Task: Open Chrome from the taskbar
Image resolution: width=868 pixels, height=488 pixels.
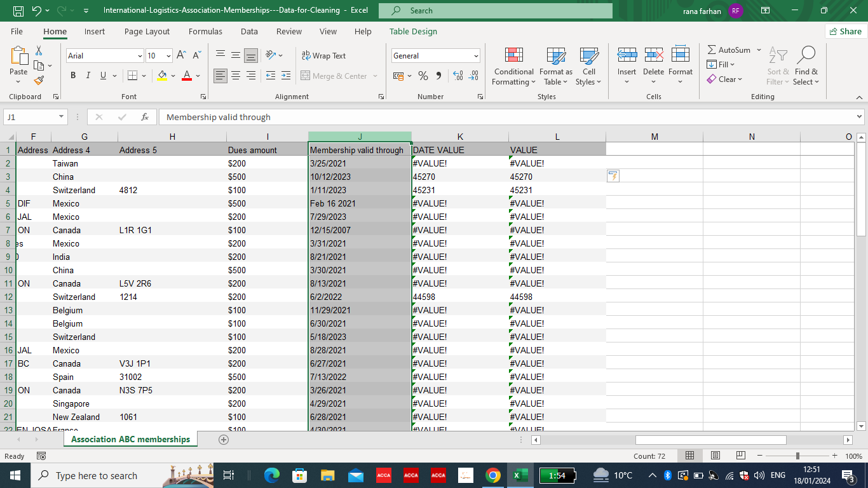Action: [492, 475]
